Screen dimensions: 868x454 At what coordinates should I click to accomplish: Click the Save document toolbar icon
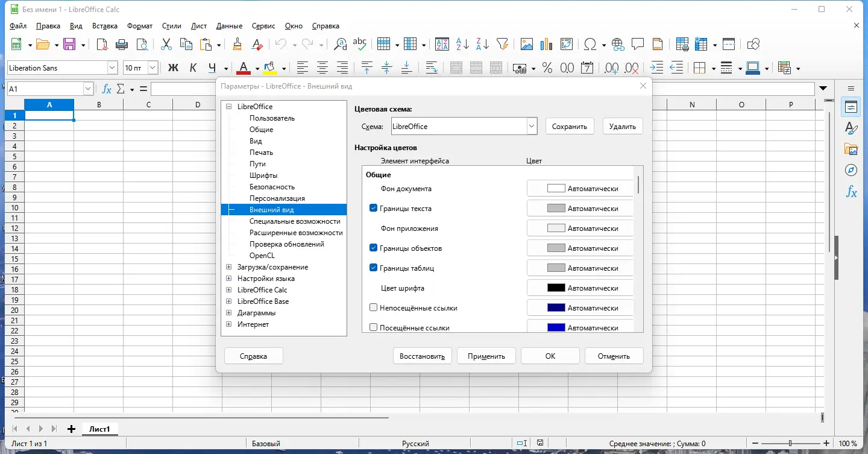click(x=69, y=44)
